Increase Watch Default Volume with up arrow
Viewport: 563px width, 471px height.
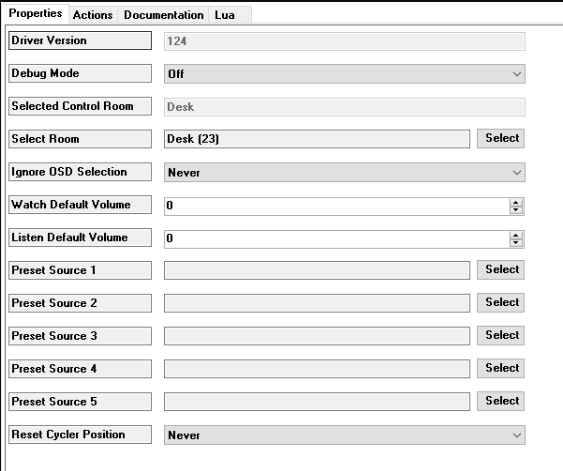516,202
